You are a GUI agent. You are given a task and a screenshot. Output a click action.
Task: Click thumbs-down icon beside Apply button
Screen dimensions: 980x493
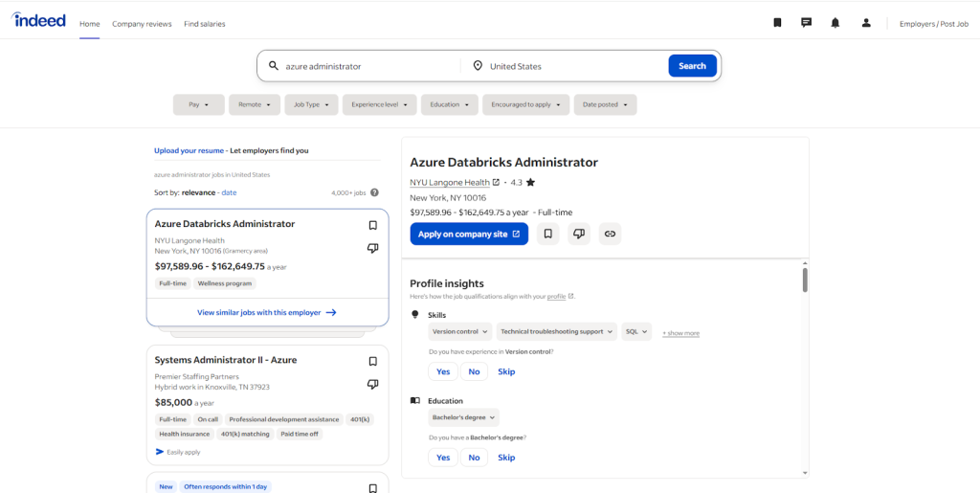579,234
